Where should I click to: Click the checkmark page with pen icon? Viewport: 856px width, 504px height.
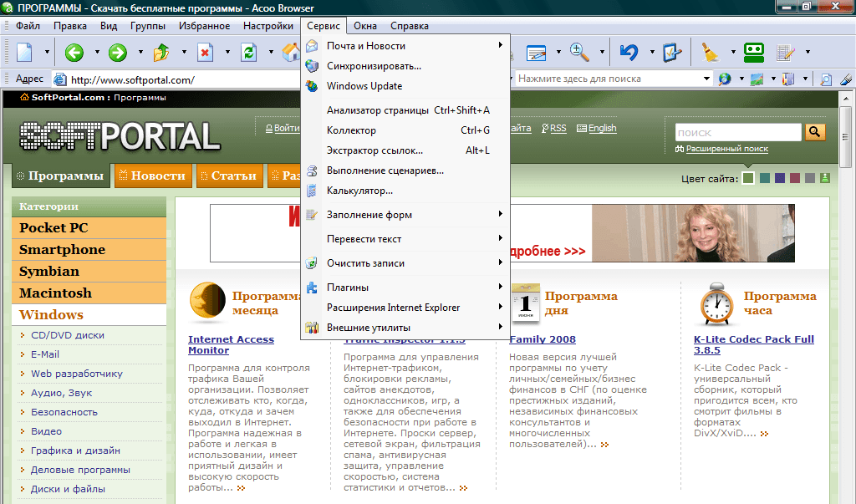pos(672,53)
